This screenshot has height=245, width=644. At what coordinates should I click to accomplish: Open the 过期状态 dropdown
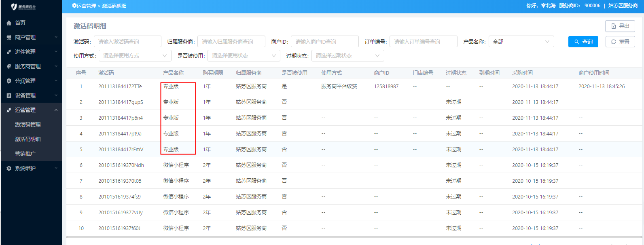tap(347, 56)
